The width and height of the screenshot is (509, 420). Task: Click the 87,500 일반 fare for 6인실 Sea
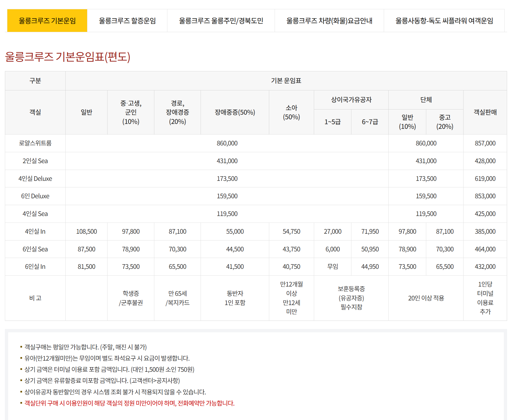coord(87,249)
